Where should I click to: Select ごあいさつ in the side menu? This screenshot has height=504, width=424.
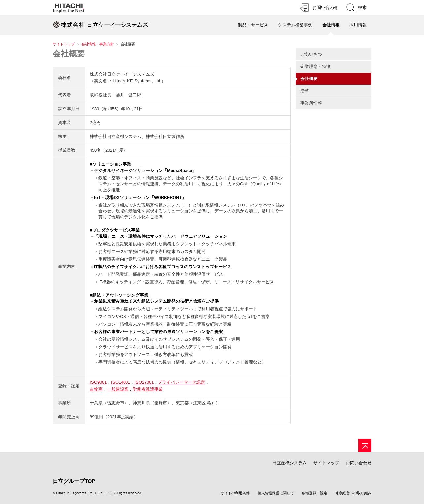[x=334, y=54]
